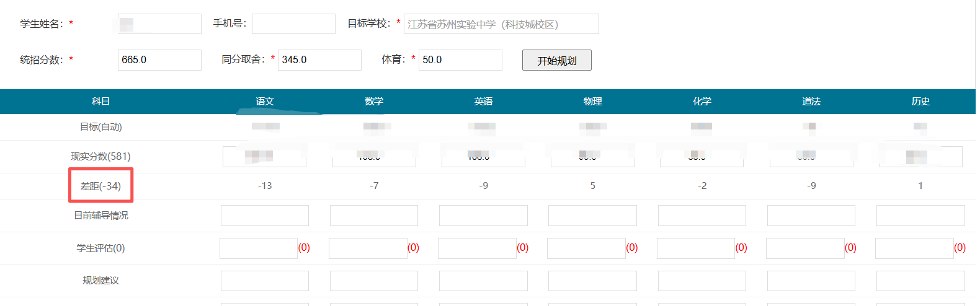Viewport: 980px width, 306px height.
Task: Edit the 数学 现实分数 input
Action: click(x=374, y=157)
